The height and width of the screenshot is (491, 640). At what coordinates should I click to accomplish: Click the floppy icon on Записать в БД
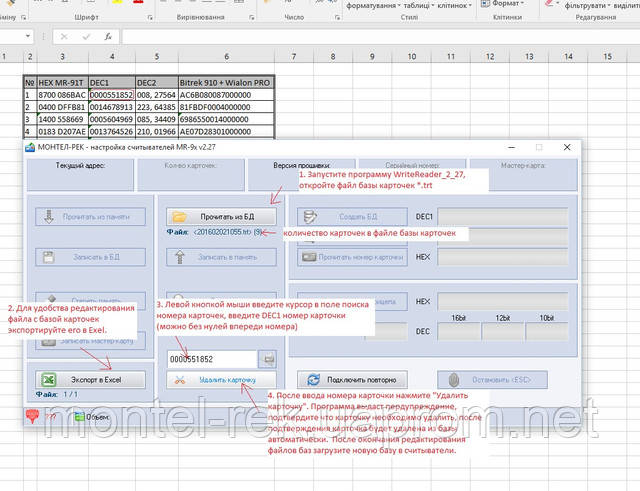click(49, 257)
